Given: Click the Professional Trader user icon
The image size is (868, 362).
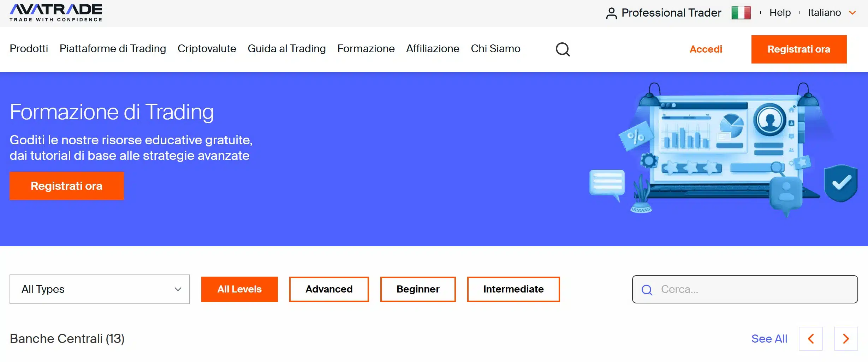Looking at the screenshot, I should pyautogui.click(x=611, y=13).
